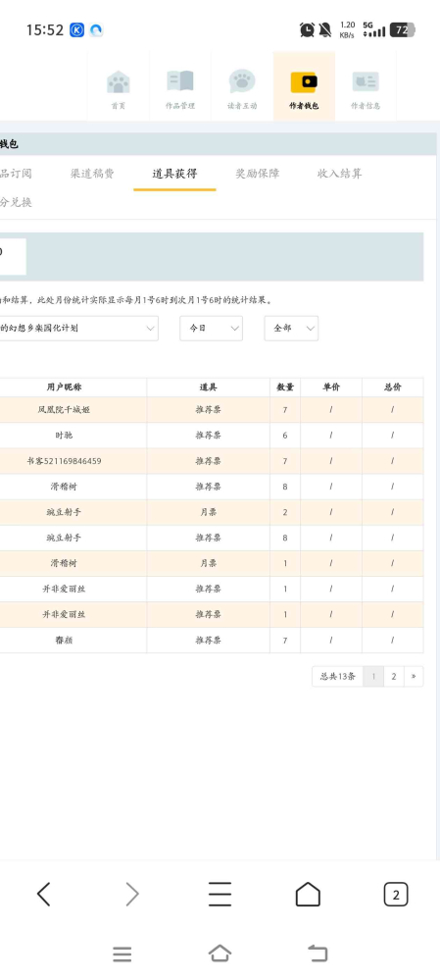Click 推荐票 in the 春颜 row
The height and width of the screenshot is (980, 440).
(209, 640)
